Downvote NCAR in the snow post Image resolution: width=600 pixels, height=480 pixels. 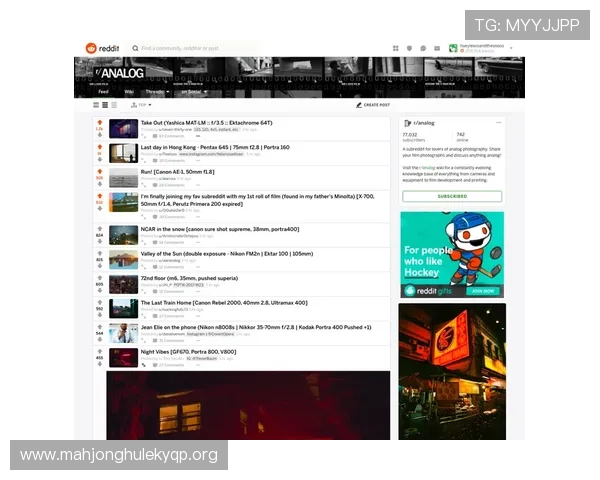point(99,241)
